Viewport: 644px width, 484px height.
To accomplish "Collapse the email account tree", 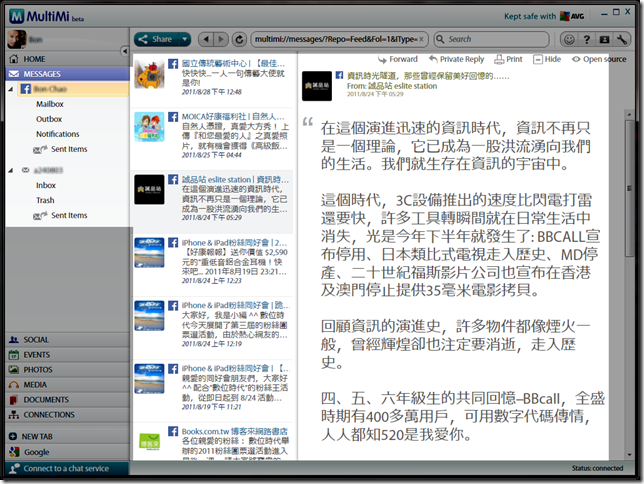I will (12, 170).
